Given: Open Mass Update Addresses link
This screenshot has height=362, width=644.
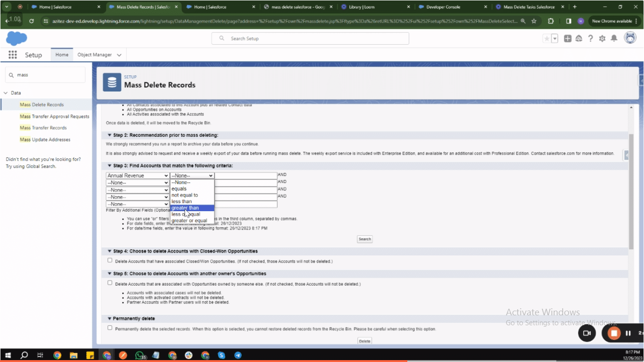Looking at the screenshot, I should (x=45, y=140).
